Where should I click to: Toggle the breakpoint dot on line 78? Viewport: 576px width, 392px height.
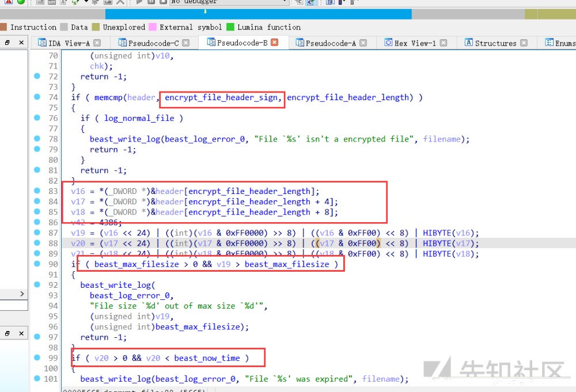(x=37, y=139)
